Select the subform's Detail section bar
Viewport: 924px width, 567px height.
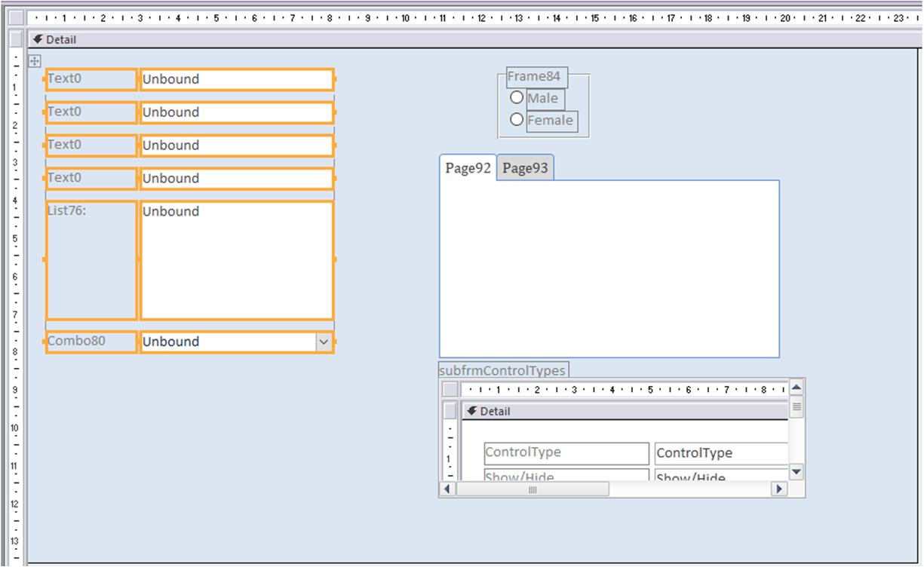(x=625, y=411)
